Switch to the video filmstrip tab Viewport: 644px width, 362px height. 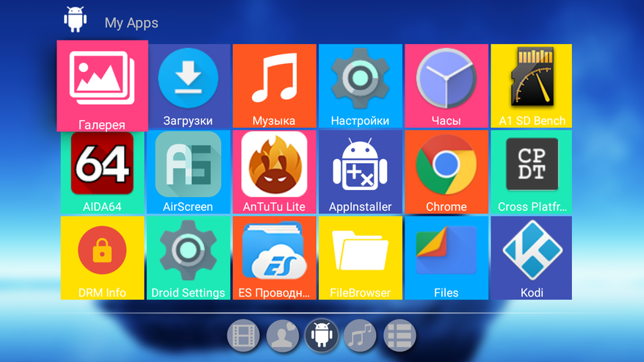243,336
